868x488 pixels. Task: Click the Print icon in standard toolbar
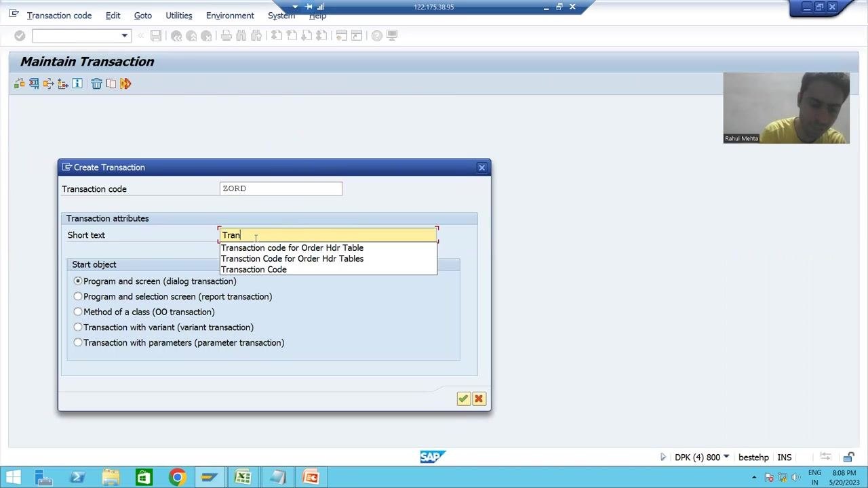point(226,35)
